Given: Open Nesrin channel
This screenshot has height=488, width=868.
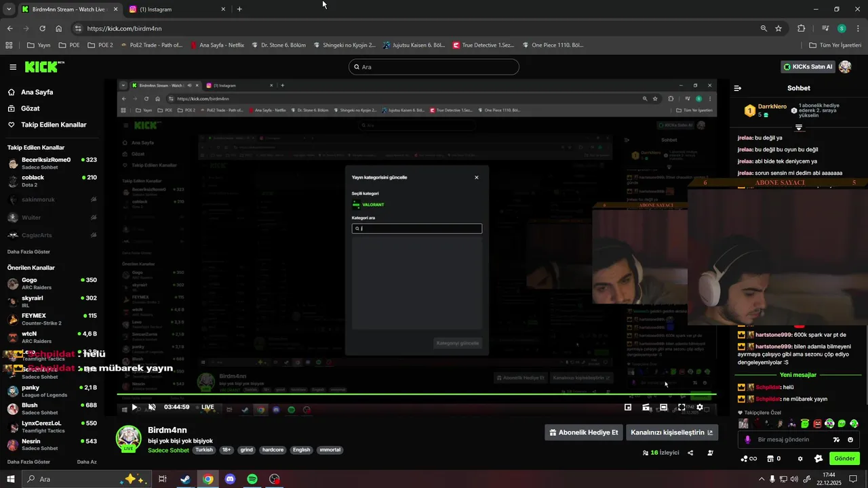Looking at the screenshot, I should 52,445.
